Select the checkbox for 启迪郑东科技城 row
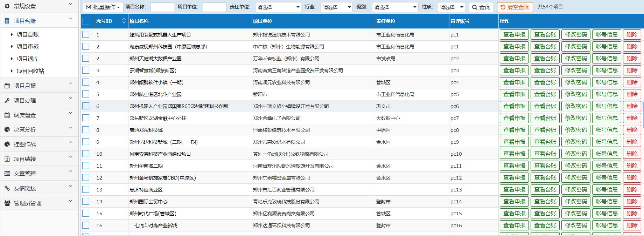This screenshot has width=644, height=236. 86,130
